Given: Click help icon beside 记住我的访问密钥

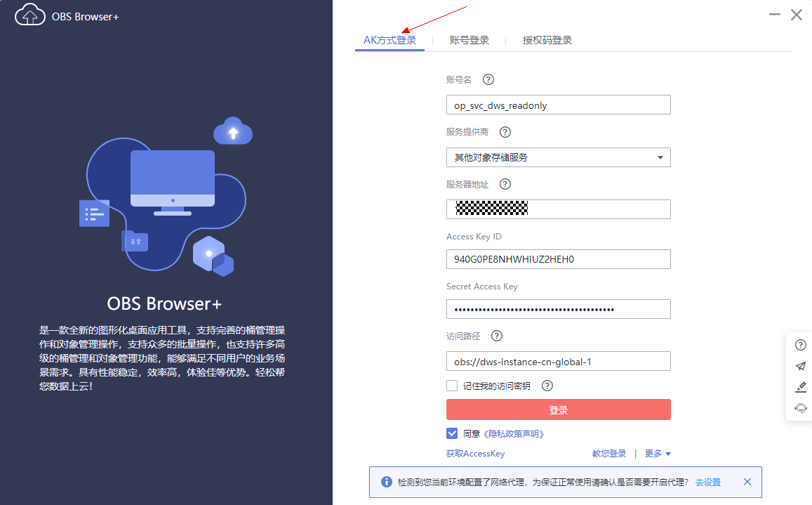Looking at the screenshot, I should pyautogui.click(x=547, y=386).
